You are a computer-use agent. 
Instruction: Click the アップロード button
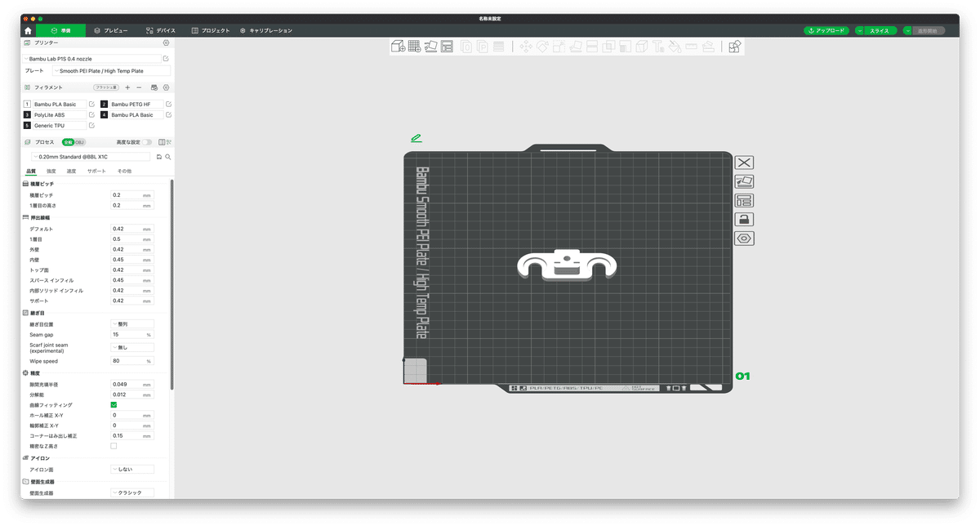click(x=827, y=30)
